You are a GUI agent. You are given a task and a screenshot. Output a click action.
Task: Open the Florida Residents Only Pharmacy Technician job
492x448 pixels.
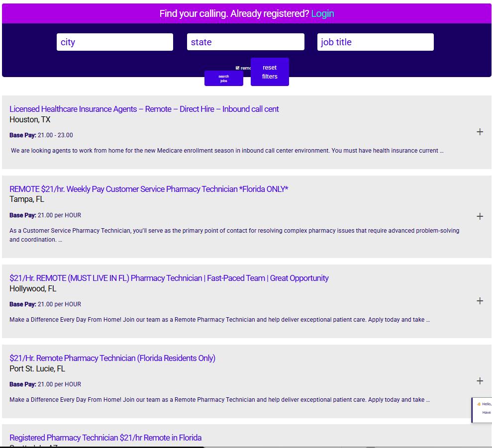pos(112,358)
